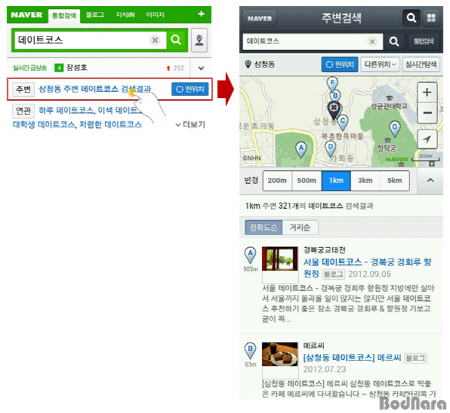Select map marker G near 창덕궁
Viewport: 450px width, 413px height.
[395, 129]
